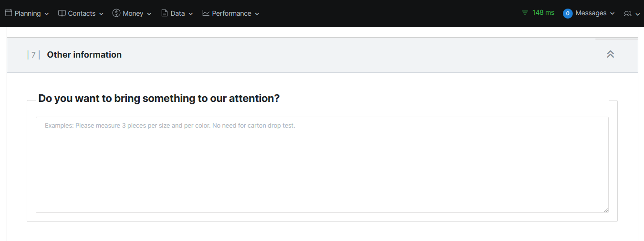644x241 pixels.
Task: Click the Messages label
Action: [x=591, y=13]
